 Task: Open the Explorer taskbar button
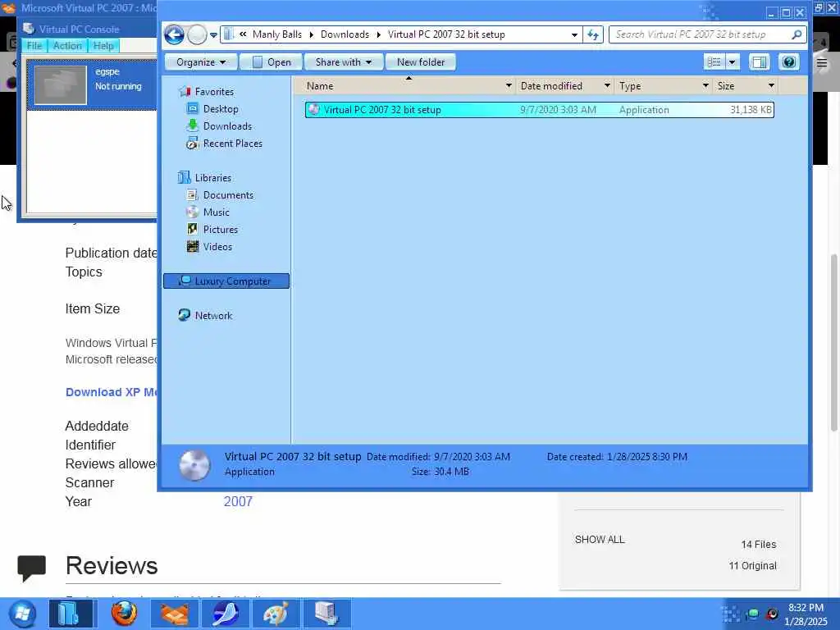click(71, 614)
